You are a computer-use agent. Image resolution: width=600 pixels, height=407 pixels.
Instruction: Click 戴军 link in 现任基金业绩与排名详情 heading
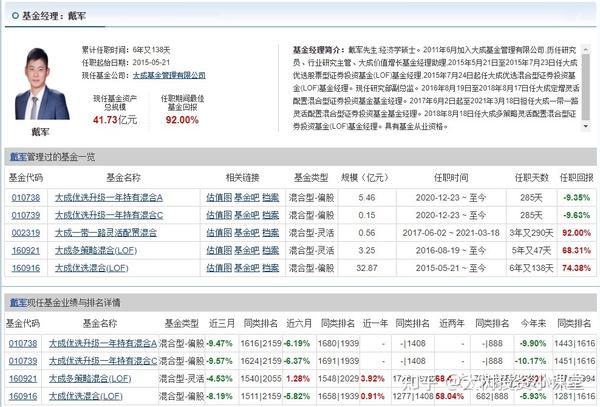point(18,303)
